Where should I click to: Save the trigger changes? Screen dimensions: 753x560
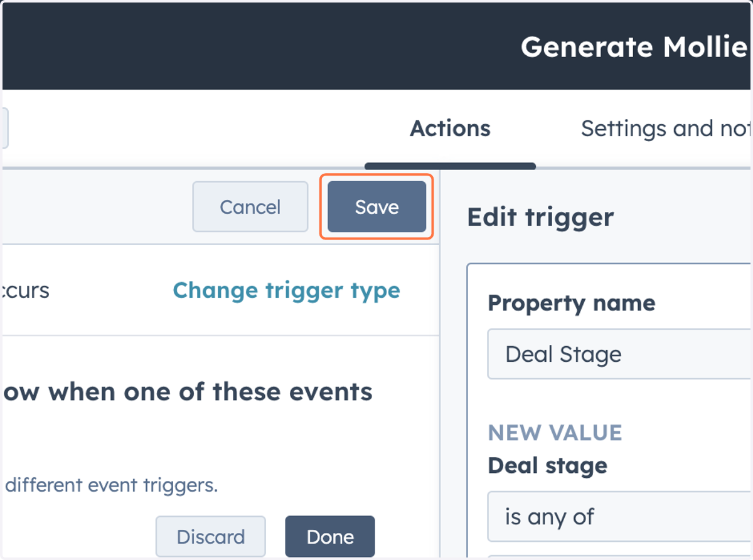click(376, 207)
